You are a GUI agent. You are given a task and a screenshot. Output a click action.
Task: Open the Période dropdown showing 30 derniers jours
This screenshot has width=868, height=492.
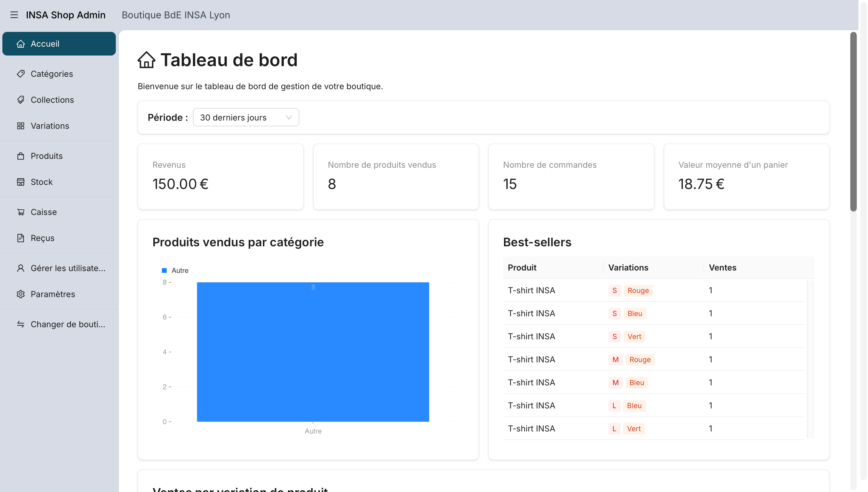click(246, 117)
